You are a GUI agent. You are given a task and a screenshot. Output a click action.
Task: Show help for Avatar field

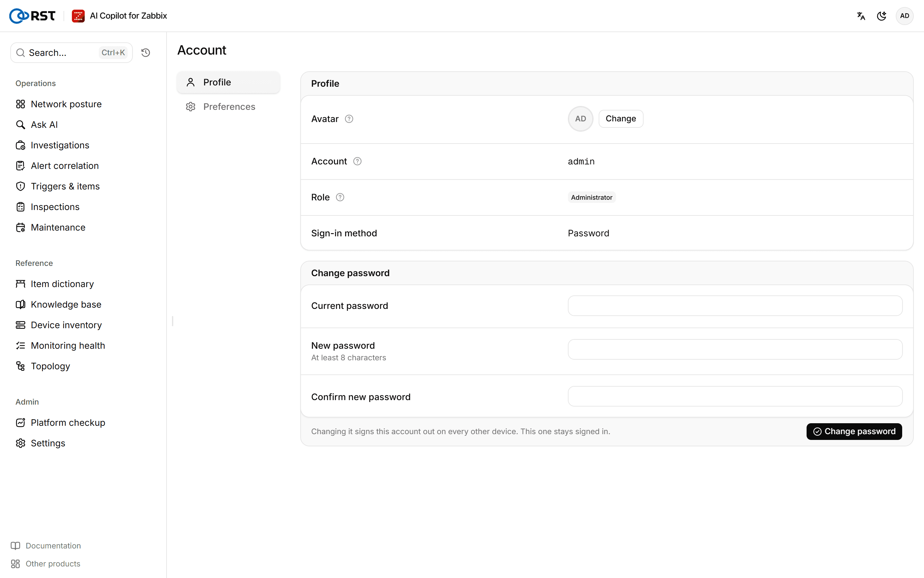(x=349, y=119)
